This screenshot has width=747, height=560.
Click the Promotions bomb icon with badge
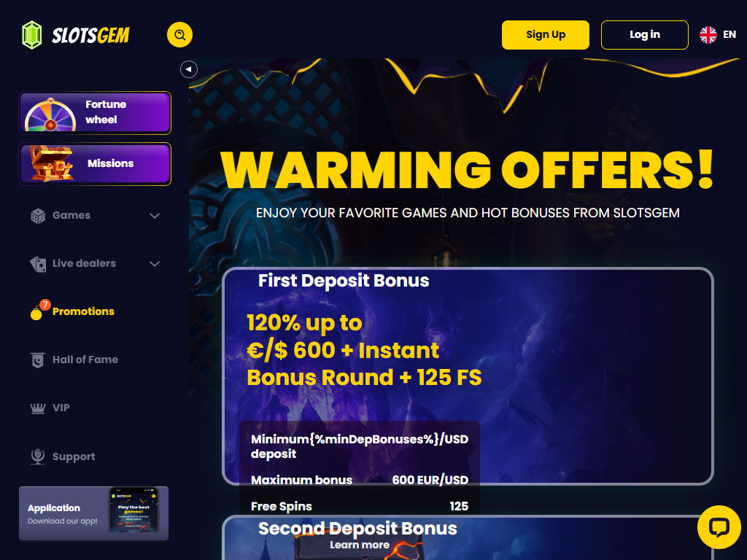39,311
